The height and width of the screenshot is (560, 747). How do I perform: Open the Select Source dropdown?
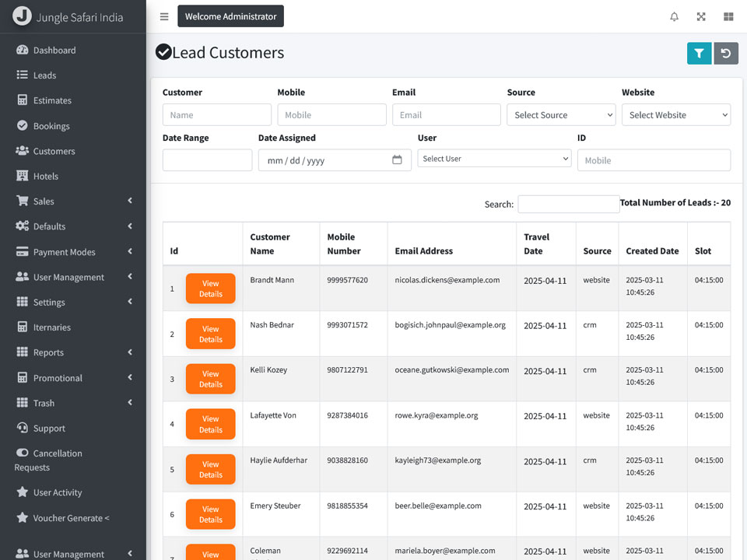561,115
